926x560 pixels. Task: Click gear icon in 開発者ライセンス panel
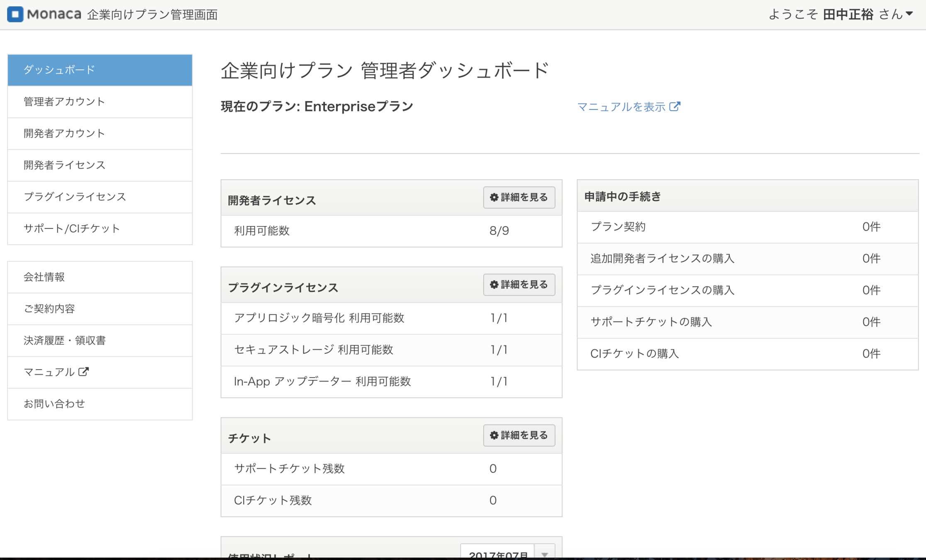[494, 197]
